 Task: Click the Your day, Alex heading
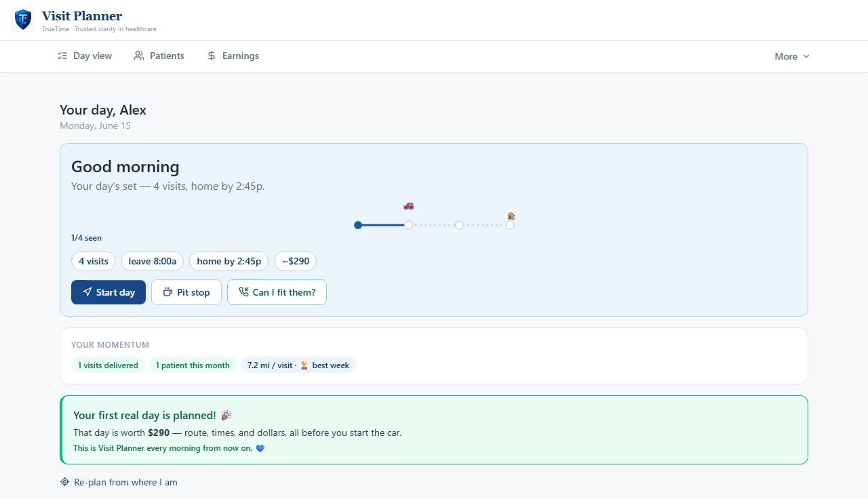[103, 110]
